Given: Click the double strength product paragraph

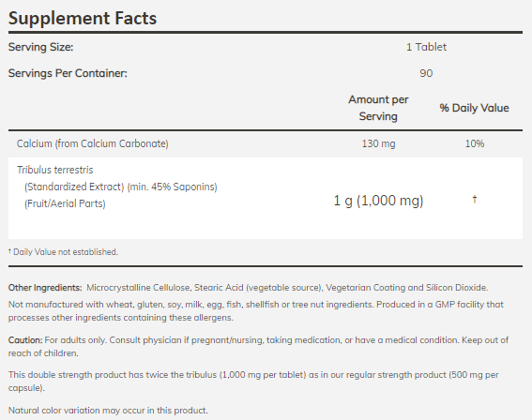Looking at the screenshot, I should (x=253, y=382).
